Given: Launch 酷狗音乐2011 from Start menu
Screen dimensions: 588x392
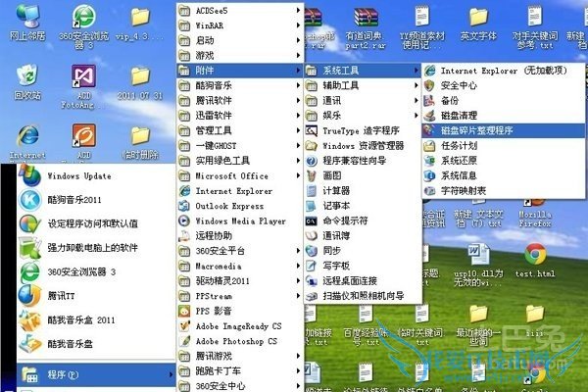Looking at the screenshot, I should pos(96,200).
